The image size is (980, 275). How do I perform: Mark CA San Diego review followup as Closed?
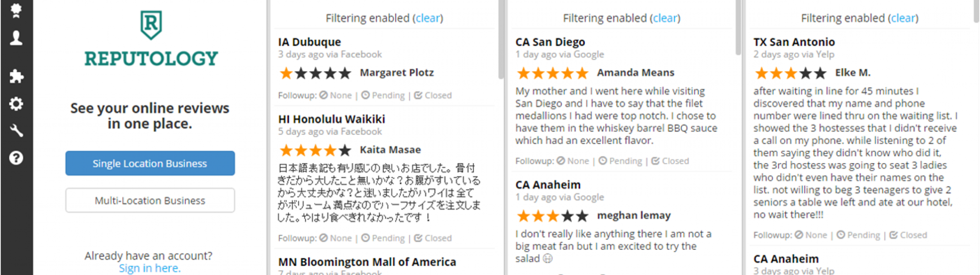click(x=670, y=161)
